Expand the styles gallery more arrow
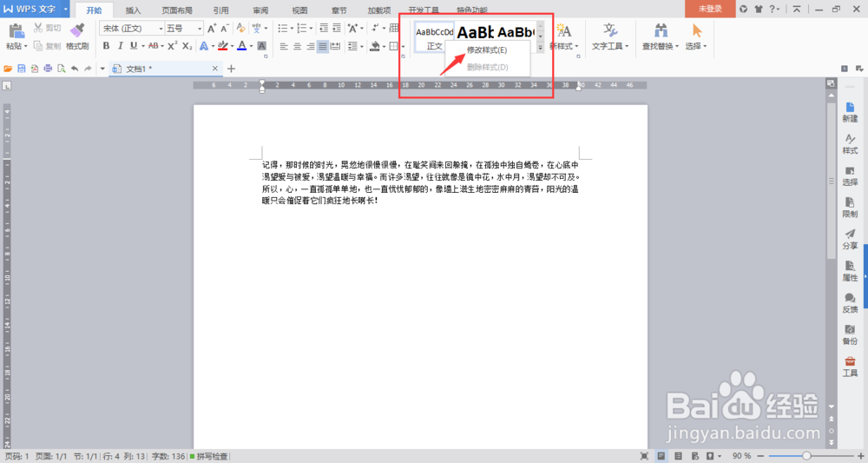The height and width of the screenshot is (463, 868). [x=540, y=48]
